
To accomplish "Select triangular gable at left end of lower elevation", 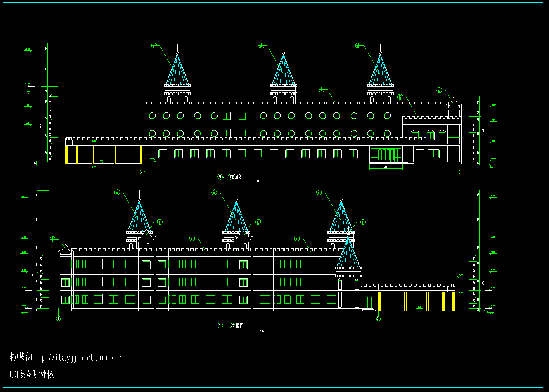I will (65, 250).
